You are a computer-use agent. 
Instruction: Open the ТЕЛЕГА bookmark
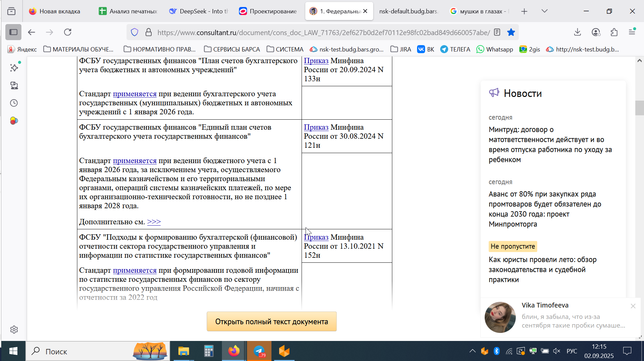point(455,49)
